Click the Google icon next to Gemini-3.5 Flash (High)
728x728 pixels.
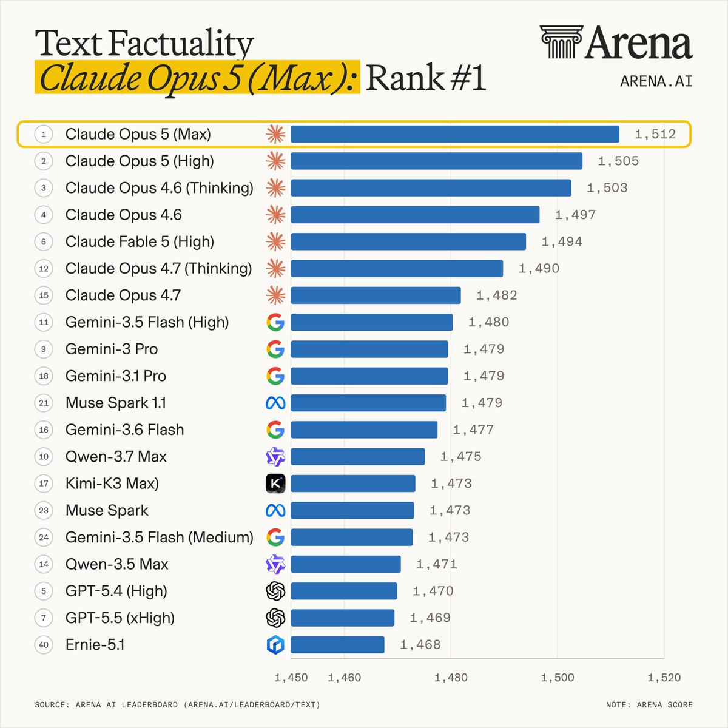pos(275,322)
